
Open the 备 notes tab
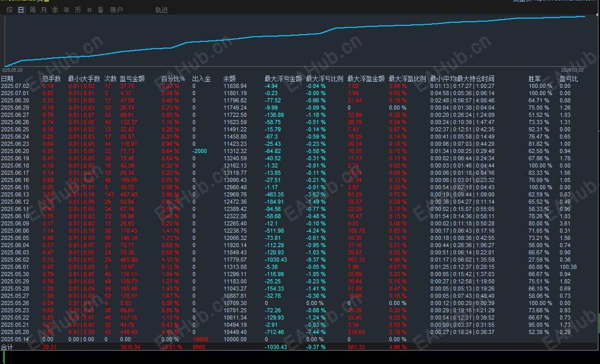point(101,10)
